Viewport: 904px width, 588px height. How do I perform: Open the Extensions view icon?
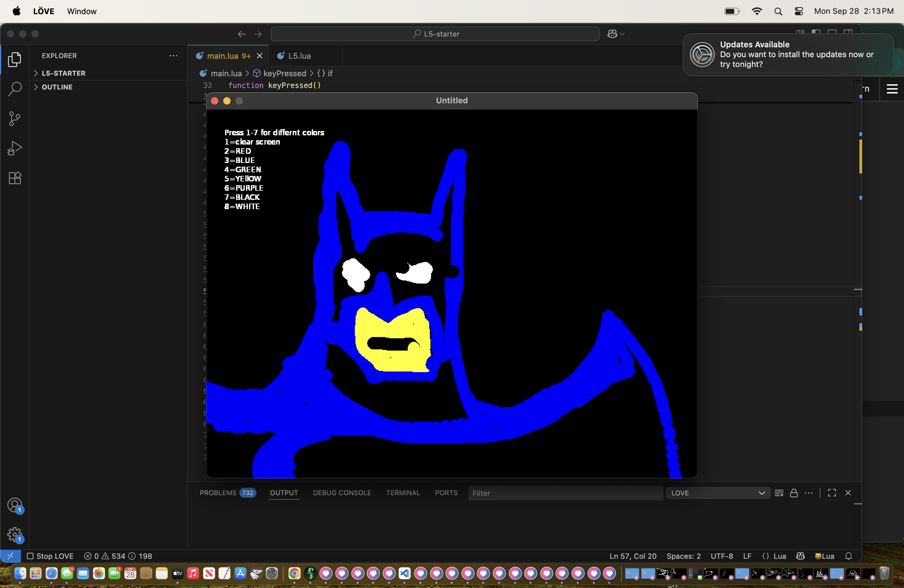[14, 178]
